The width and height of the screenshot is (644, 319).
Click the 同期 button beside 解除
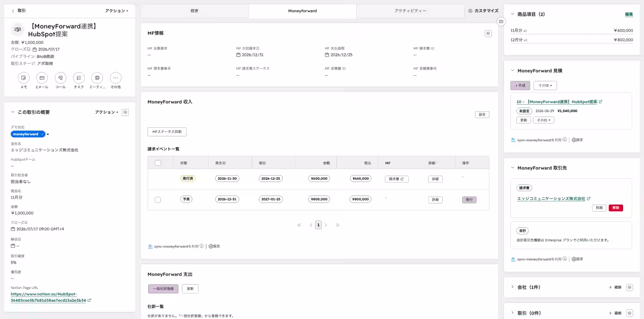click(599, 207)
